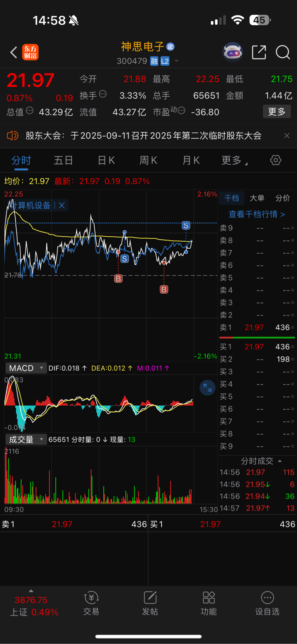Tap the 神思电子 stock title
Screen dimensions: 297x644
click(143, 47)
